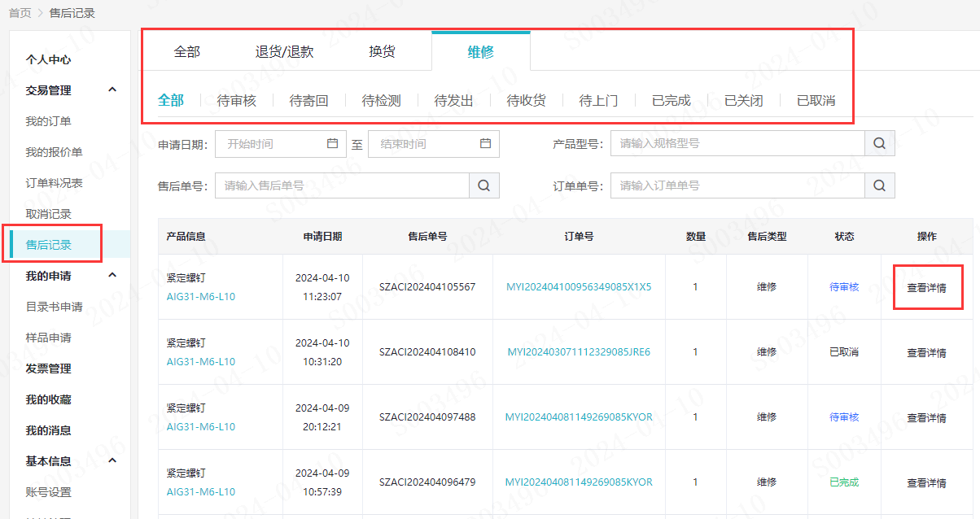The width and height of the screenshot is (980, 519).
Task: Click search icon beside 订单单号 field
Action: point(879,185)
